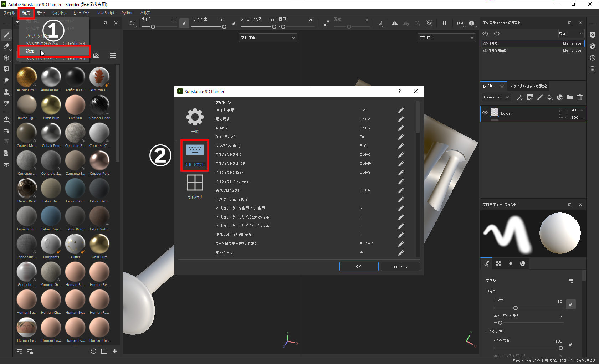This screenshot has width=599, height=364.
Task: Select the ショートカット settings category
Action: [195, 156]
